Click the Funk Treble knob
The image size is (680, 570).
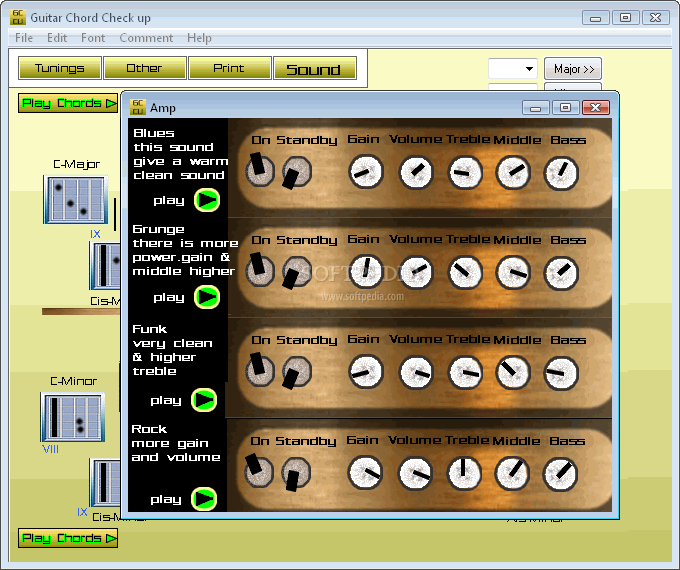coord(465,373)
